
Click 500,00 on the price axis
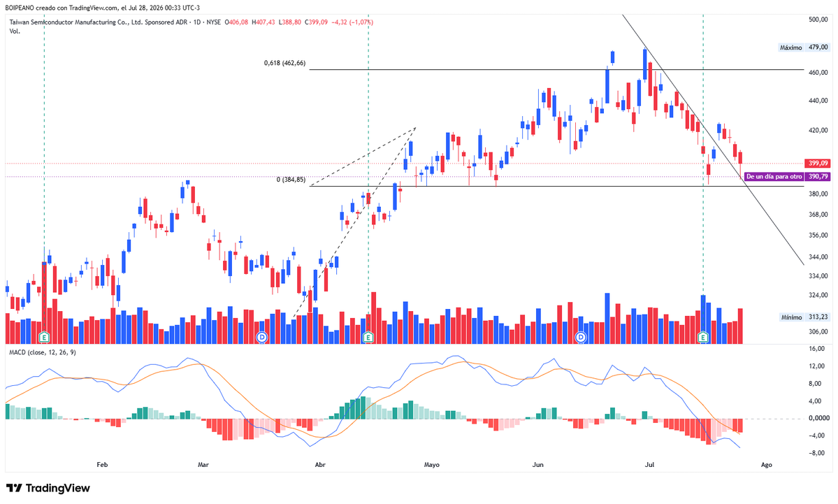pos(818,20)
